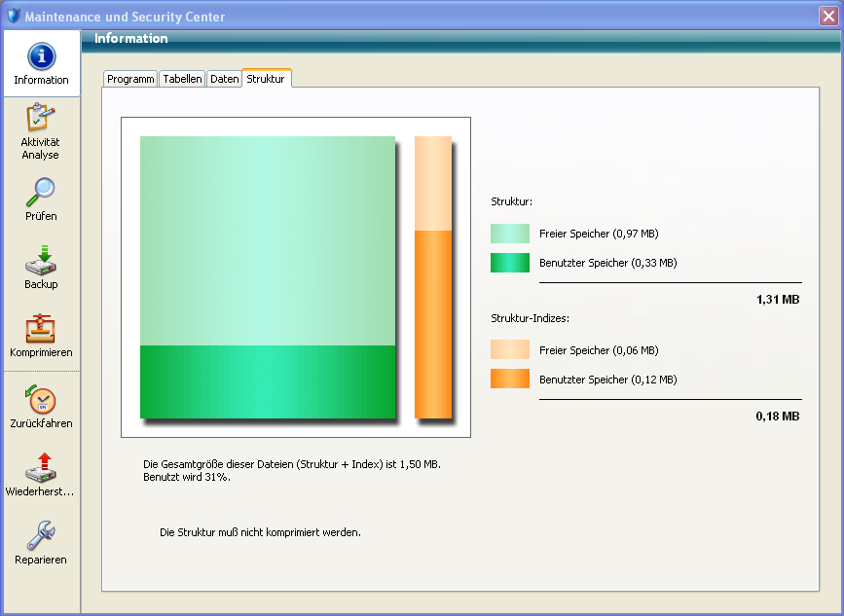Click the Struktur tab
Image resolution: width=844 pixels, height=616 pixels.
(x=266, y=79)
